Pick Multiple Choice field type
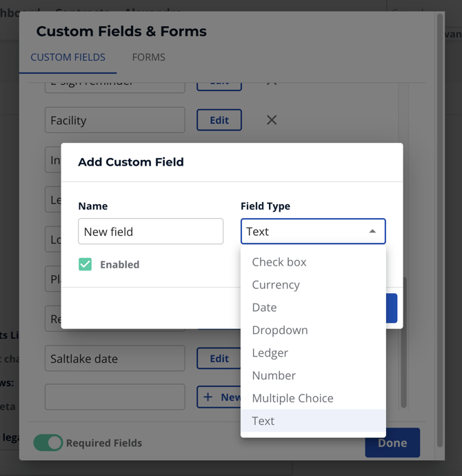Image resolution: width=462 pixels, height=476 pixels. tap(292, 399)
